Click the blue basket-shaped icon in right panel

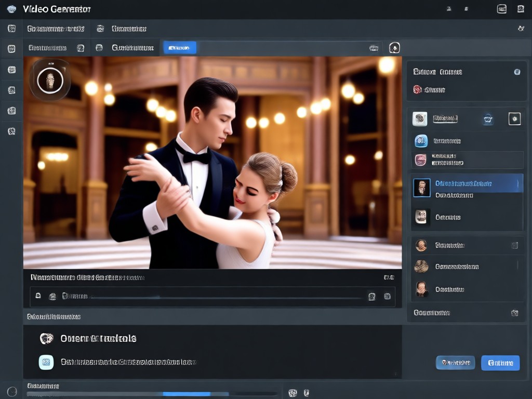point(488,119)
